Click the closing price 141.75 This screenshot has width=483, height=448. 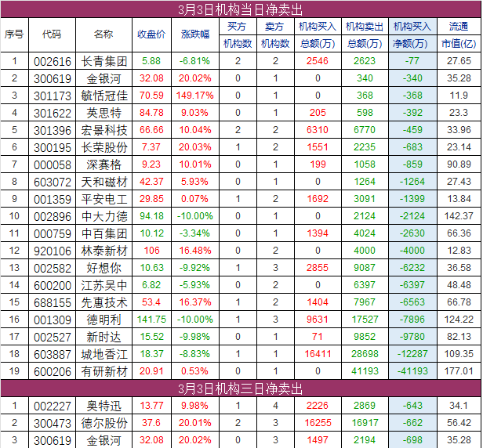[151, 320]
